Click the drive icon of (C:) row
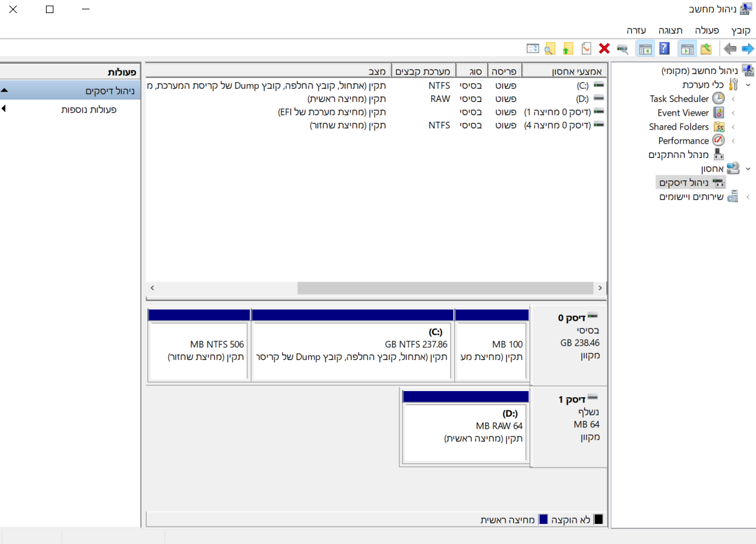 coord(599,85)
